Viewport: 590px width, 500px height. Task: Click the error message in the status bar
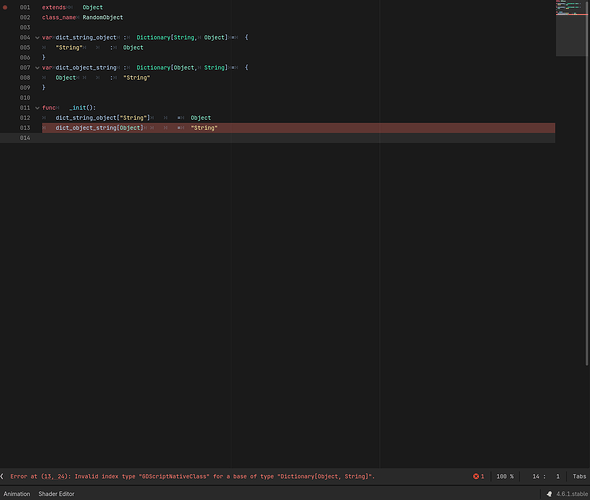coord(192,477)
